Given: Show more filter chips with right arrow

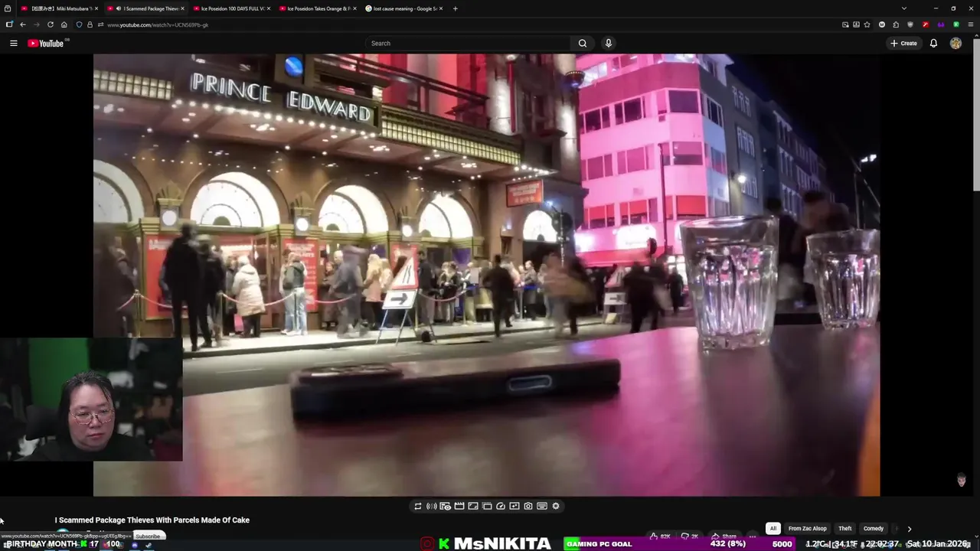Looking at the screenshot, I should click(x=910, y=529).
